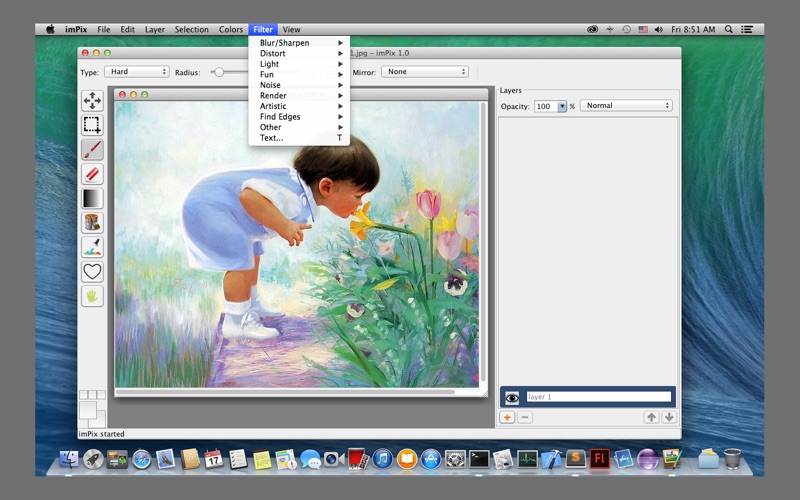Open Finder from the dock

69,460
